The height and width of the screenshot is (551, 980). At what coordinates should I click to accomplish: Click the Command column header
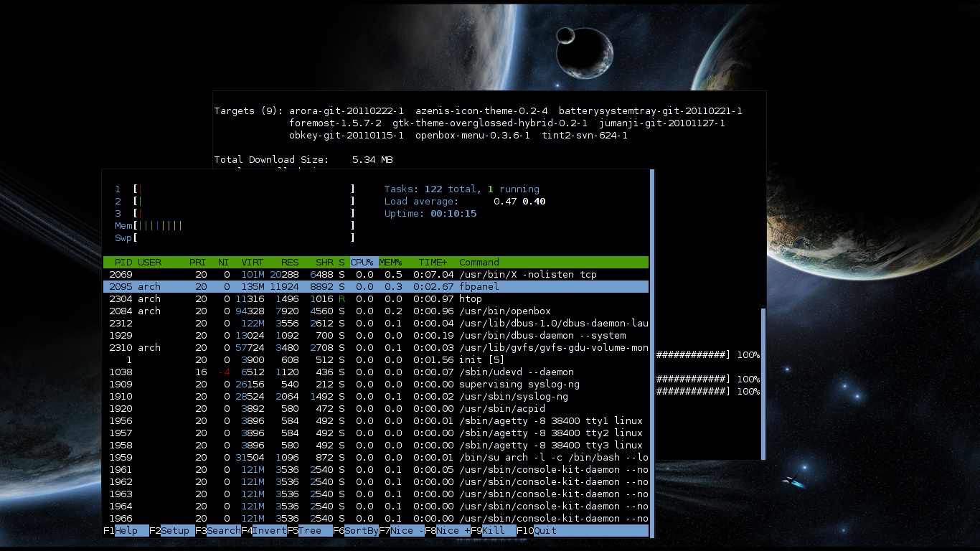479,263
